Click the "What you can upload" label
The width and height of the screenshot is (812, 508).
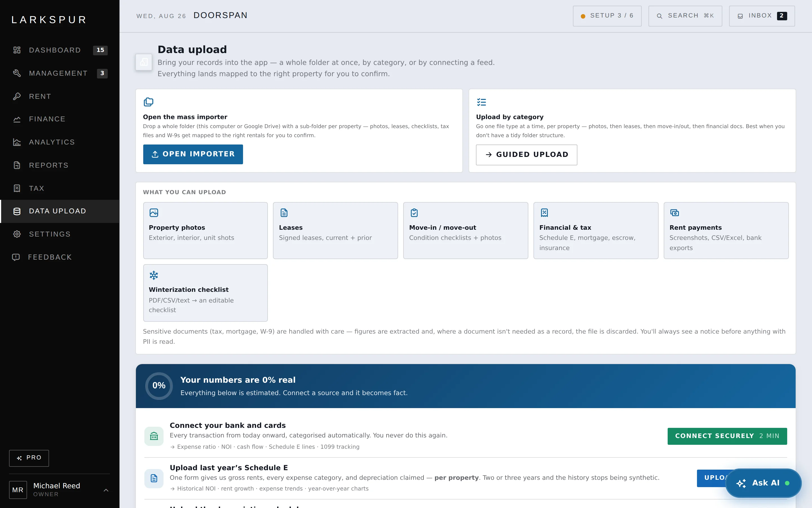pyautogui.click(x=184, y=192)
